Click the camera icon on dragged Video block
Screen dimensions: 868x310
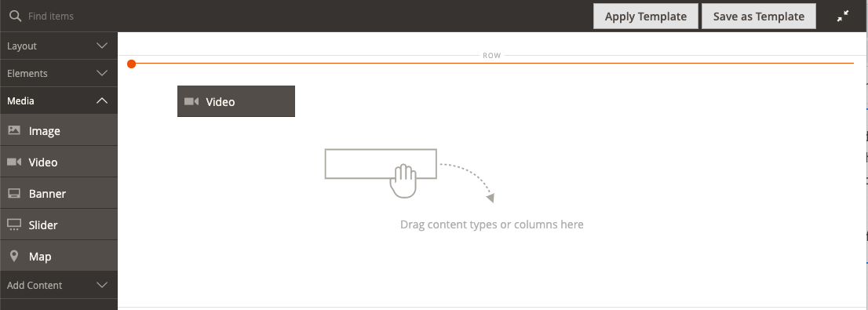pyautogui.click(x=191, y=101)
